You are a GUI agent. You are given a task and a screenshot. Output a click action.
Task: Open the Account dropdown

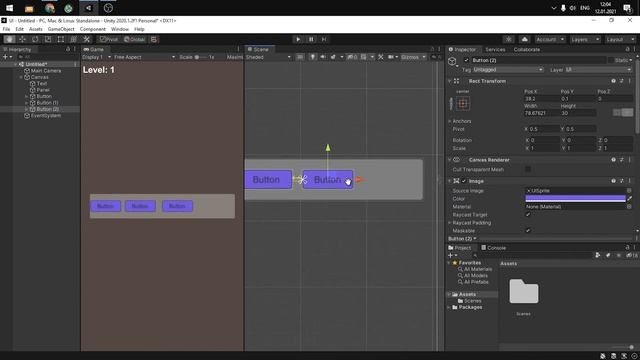pos(550,39)
